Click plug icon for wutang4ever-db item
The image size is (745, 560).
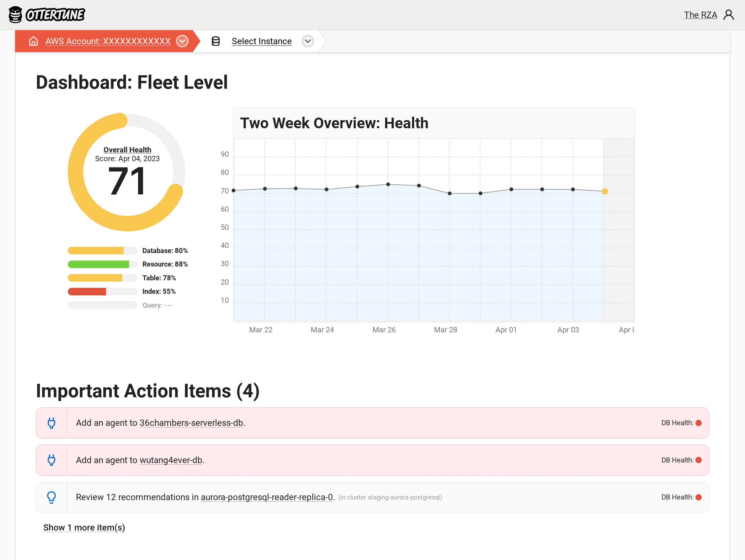51,460
